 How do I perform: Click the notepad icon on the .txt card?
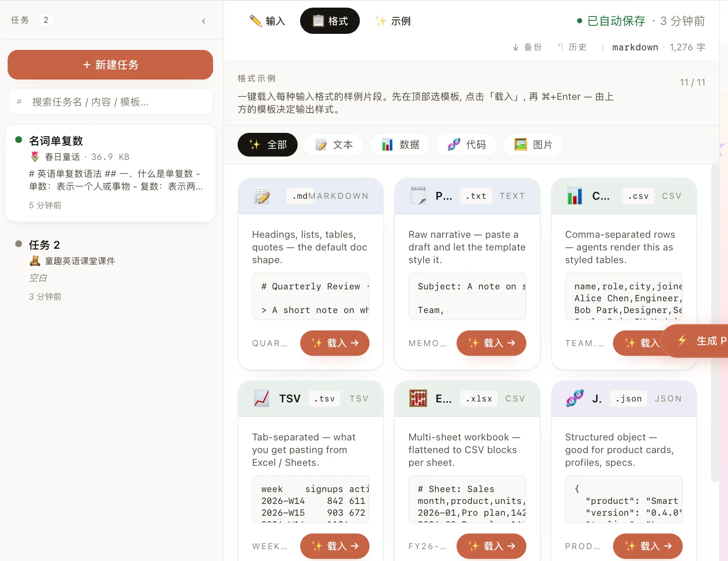coord(419,195)
